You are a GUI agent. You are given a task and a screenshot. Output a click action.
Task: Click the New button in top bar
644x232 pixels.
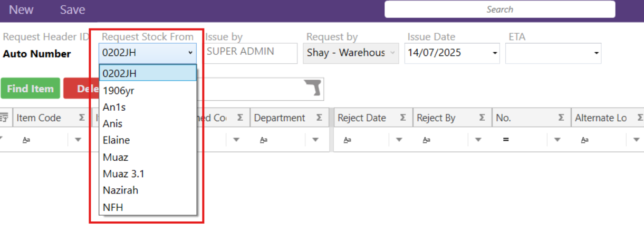[x=21, y=10]
